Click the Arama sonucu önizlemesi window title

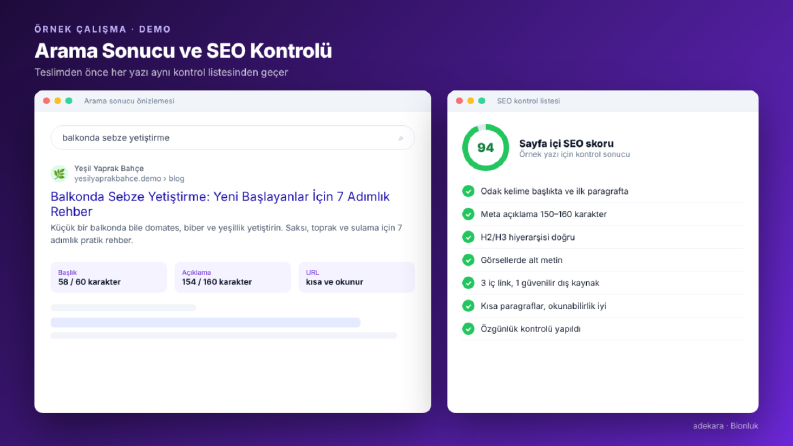tap(129, 101)
